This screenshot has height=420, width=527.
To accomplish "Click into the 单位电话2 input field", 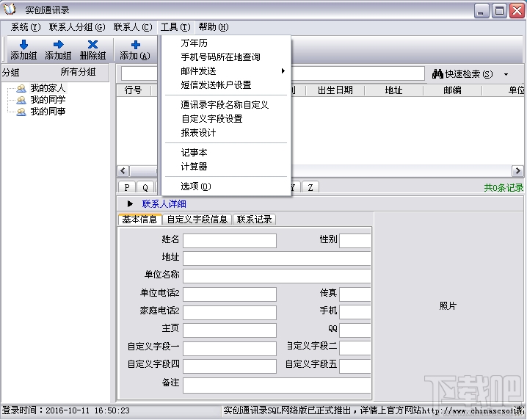I will point(230,294).
